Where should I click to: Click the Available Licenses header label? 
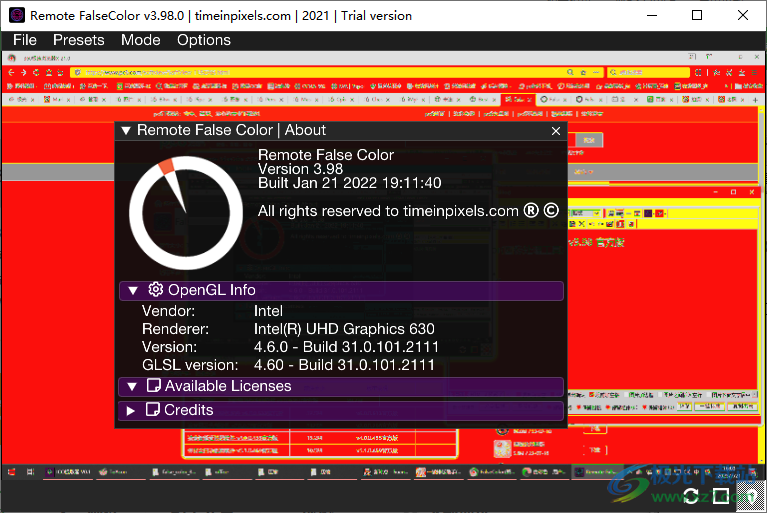pos(228,386)
